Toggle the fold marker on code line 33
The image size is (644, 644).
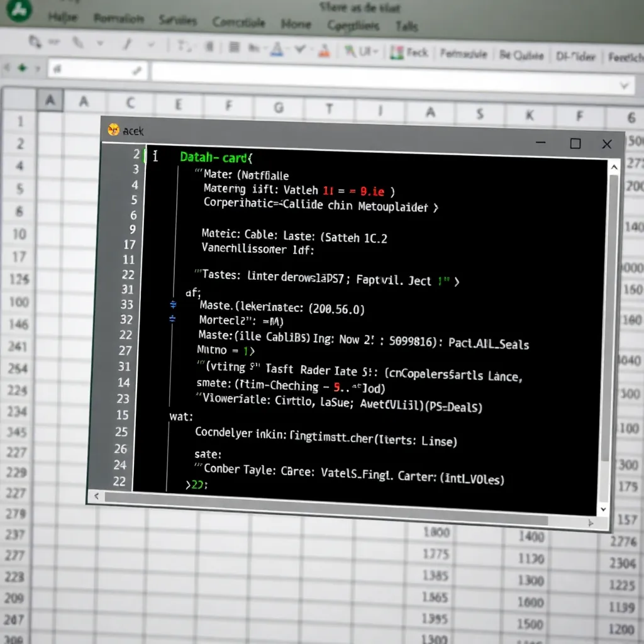[174, 304]
